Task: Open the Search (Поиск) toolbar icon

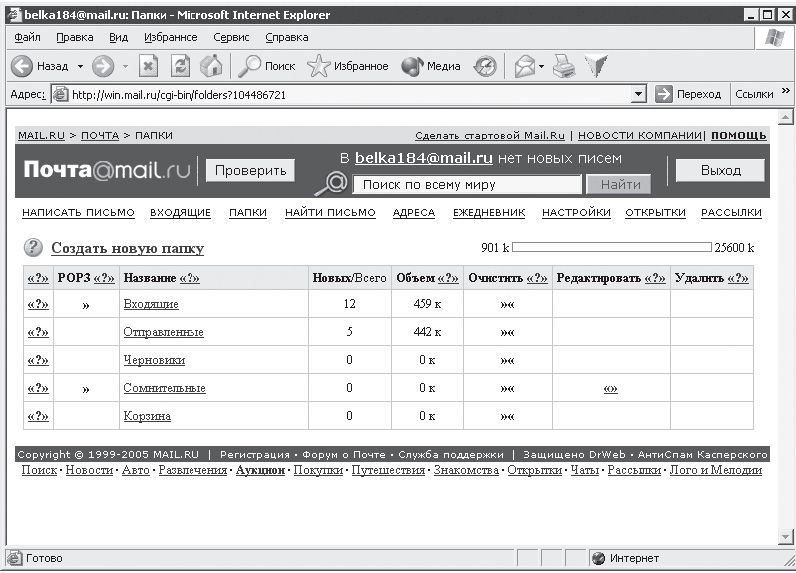Action: click(250, 66)
